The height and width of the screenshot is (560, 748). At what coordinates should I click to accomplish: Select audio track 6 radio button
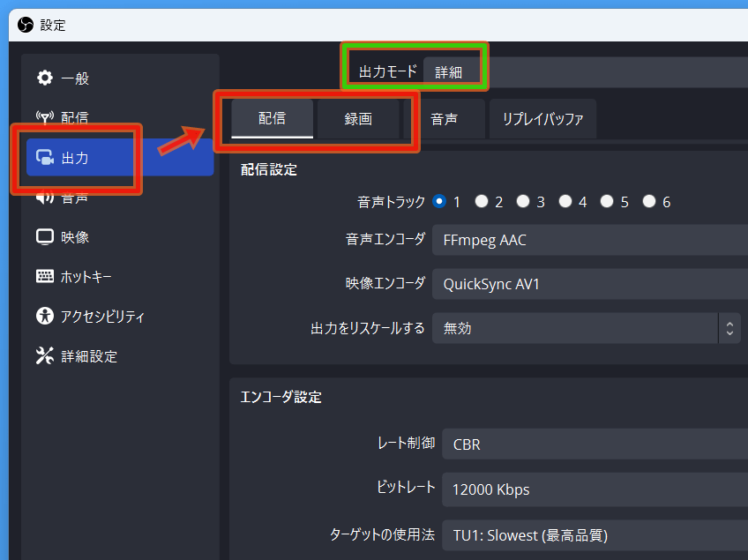click(x=649, y=201)
